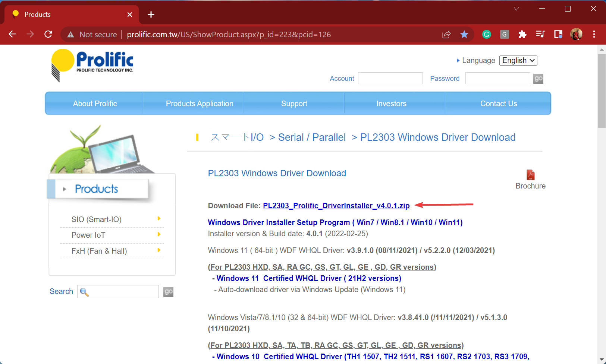Open the Support menu

tap(294, 103)
